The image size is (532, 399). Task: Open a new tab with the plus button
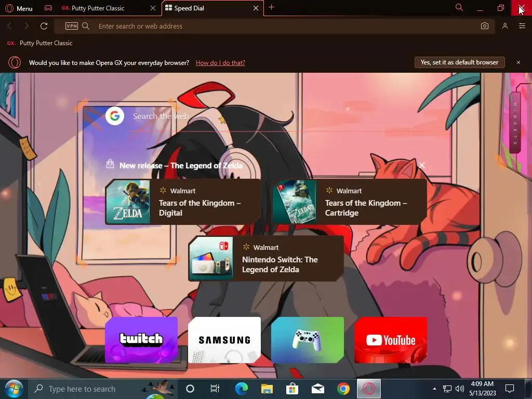pos(271,7)
